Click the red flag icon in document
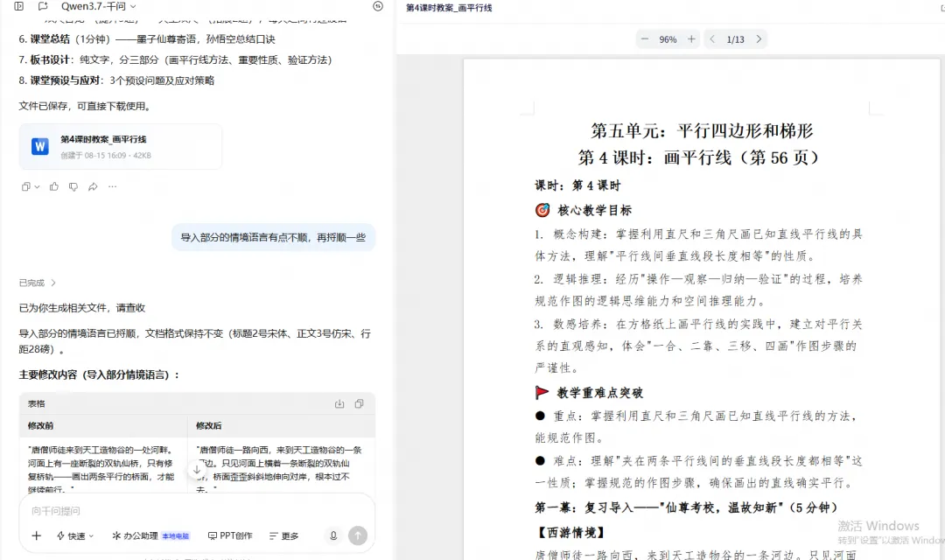The image size is (945, 560). click(542, 392)
